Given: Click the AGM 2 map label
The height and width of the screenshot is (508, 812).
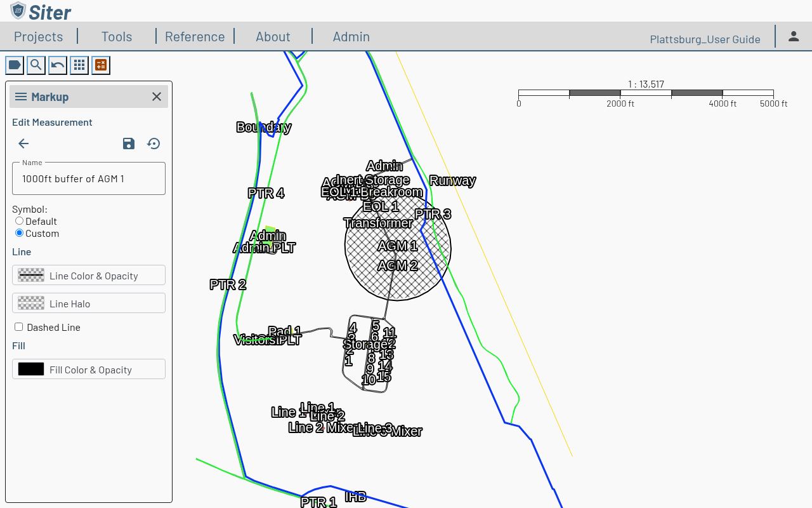Looking at the screenshot, I should coord(398,265).
